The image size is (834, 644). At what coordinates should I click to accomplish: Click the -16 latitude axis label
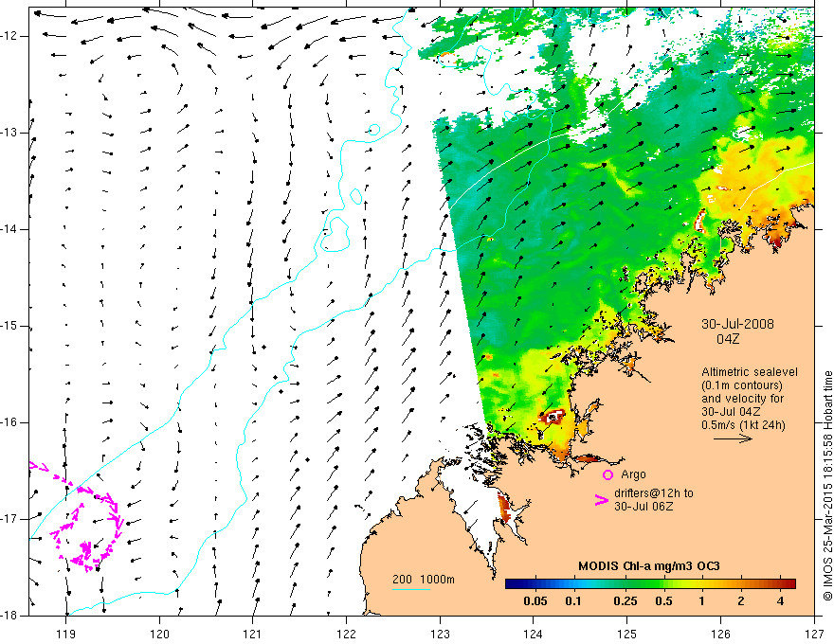click(9, 422)
